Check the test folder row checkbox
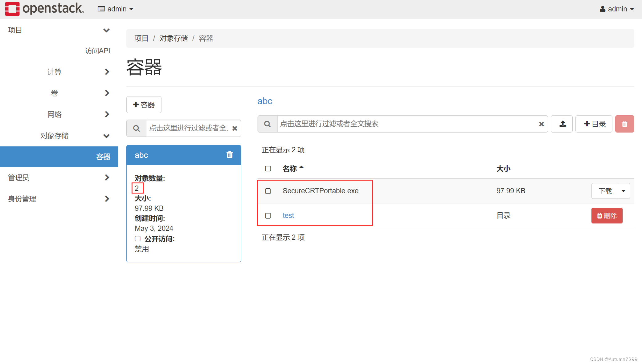Screen dimensions: 642x364 pyautogui.click(x=268, y=216)
